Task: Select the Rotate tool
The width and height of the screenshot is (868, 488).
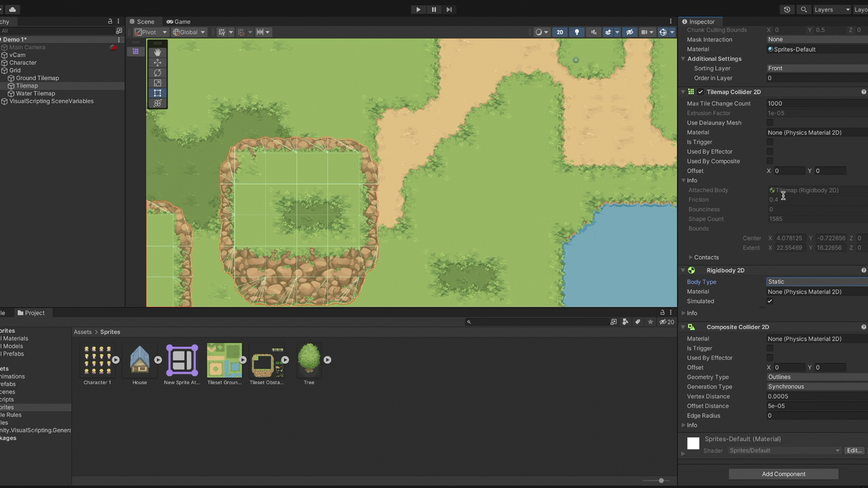Action: [x=157, y=73]
